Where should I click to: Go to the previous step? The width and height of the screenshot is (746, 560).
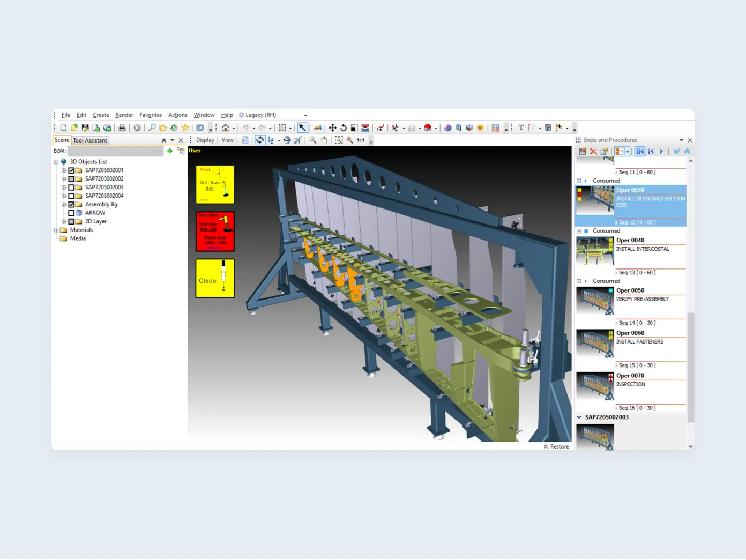(x=651, y=152)
